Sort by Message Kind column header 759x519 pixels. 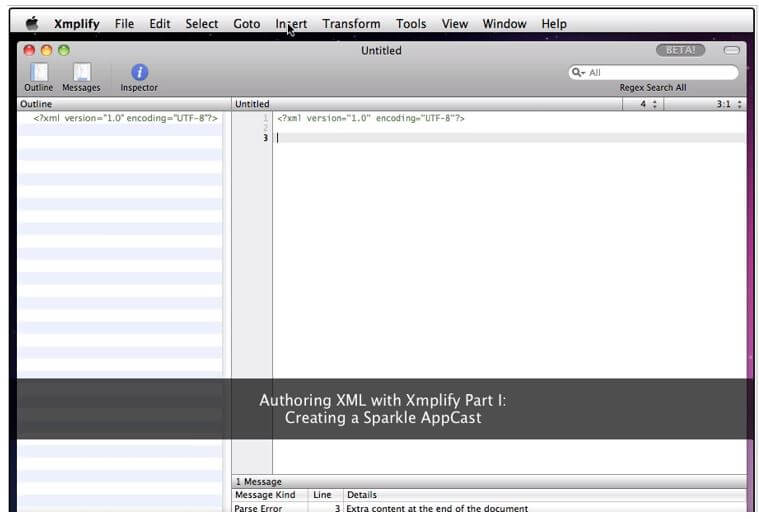coord(270,494)
